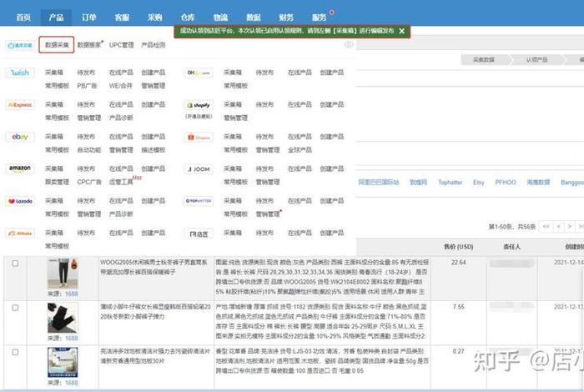
Task: Open DHgate 常用模板 link
Action: 236,86
